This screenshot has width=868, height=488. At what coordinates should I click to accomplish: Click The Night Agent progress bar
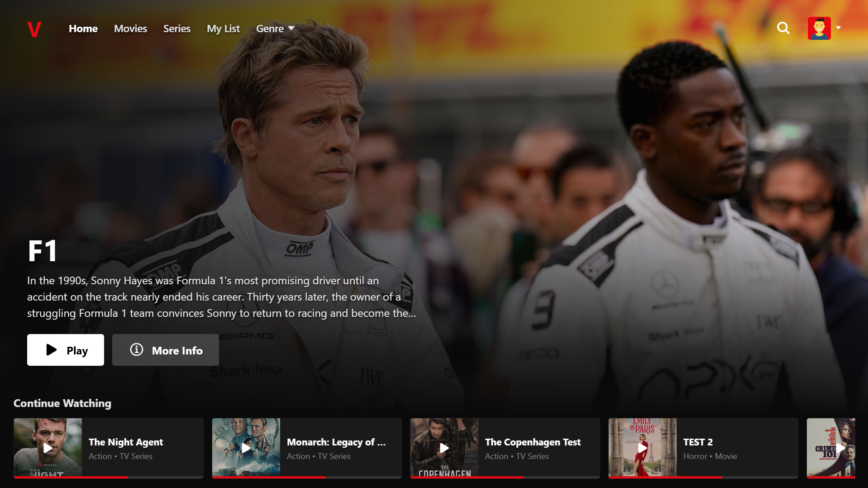(109, 477)
